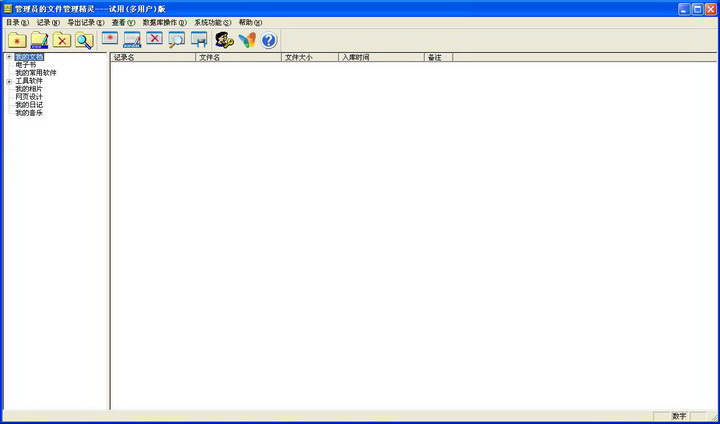Minimize the file manager window
This screenshot has width=720, height=424.
(685, 9)
